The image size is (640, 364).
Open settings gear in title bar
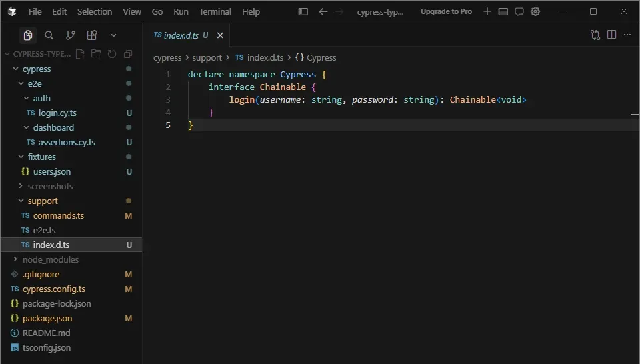coord(535,11)
